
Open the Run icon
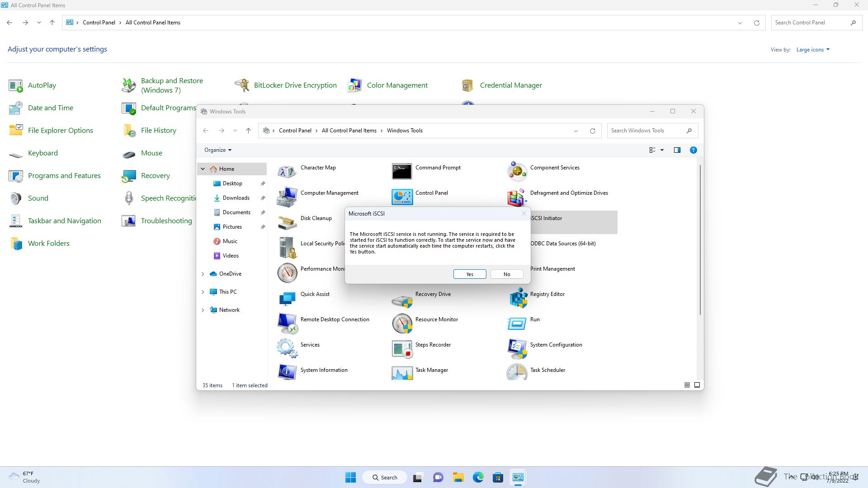click(517, 323)
